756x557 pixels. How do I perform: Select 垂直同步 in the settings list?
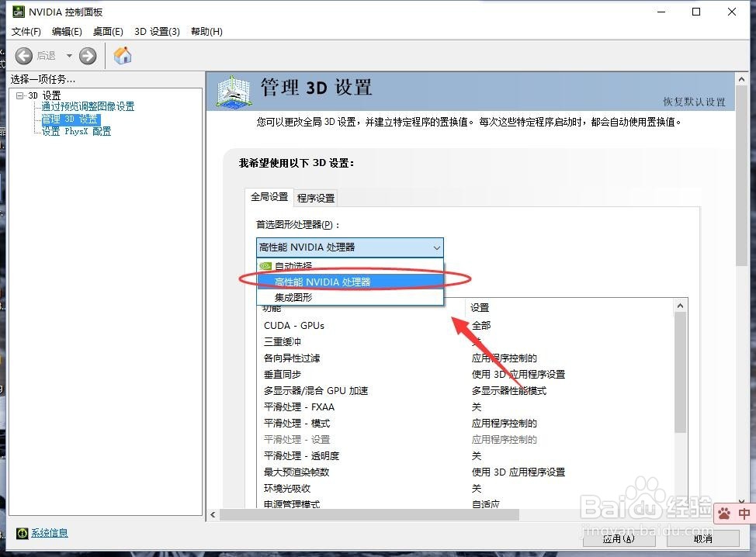coord(282,374)
